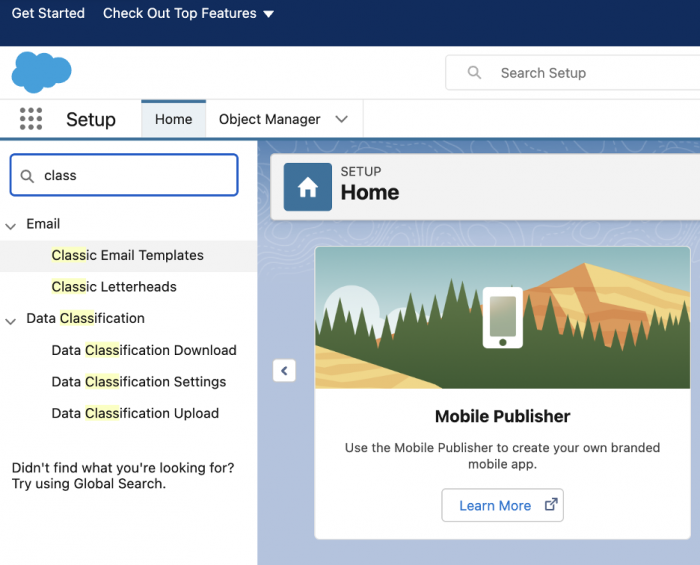Click the Salesforce cloud logo
The height and width of the screenshot is (565, 700).
click(41, 72)
